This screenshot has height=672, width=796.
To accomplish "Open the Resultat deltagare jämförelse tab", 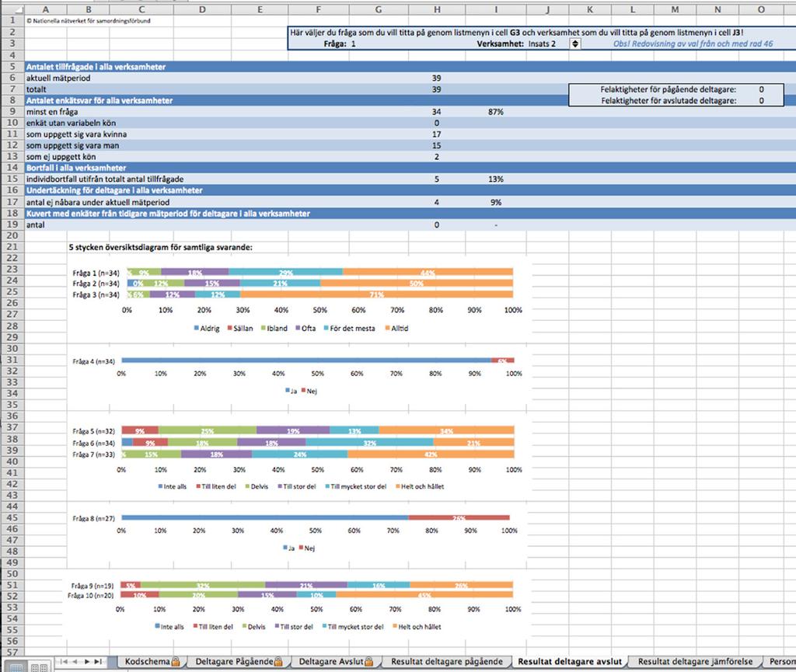I will pos(695,661).
